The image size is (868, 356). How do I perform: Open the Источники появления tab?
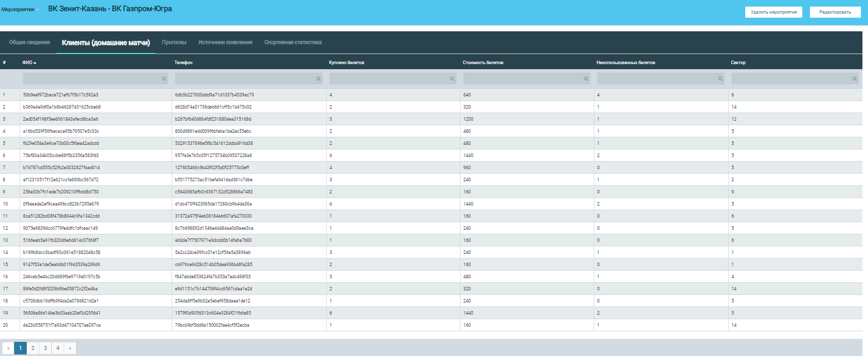(225, 42)
